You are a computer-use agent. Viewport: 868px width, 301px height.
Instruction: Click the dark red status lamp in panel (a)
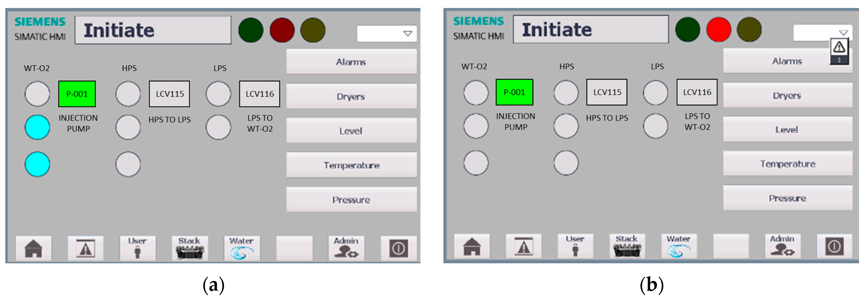click(282, 30)
